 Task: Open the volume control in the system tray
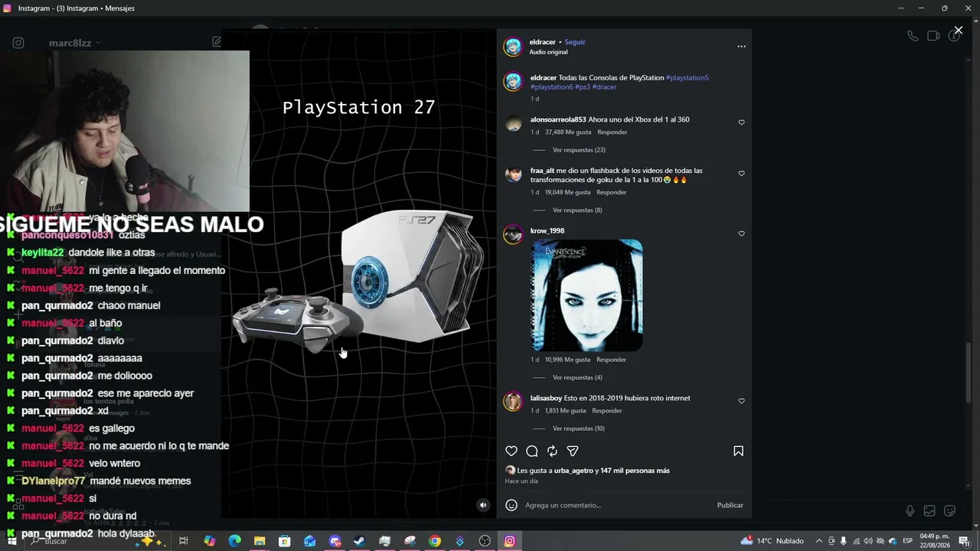pyautogui.click(x=868, y=541)
